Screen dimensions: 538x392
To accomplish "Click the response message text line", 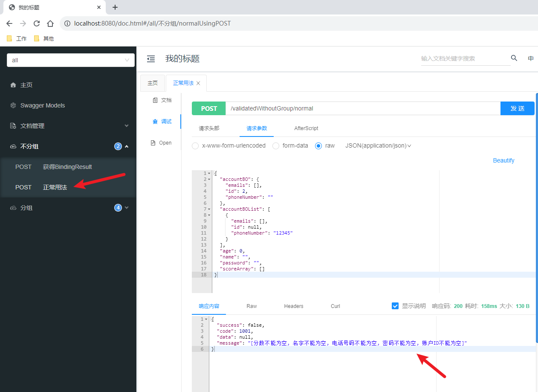I will click(x=342, y=343).
